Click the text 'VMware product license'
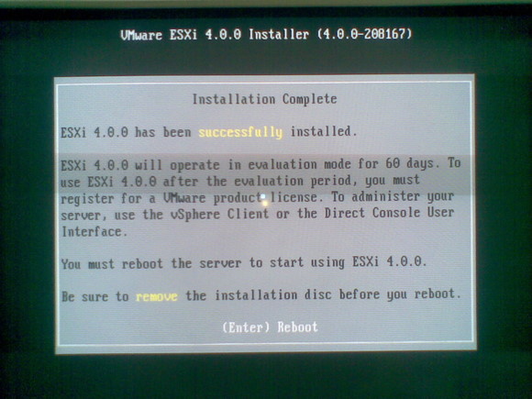This screenshot has width=532, height=399. tap(241, 197)
